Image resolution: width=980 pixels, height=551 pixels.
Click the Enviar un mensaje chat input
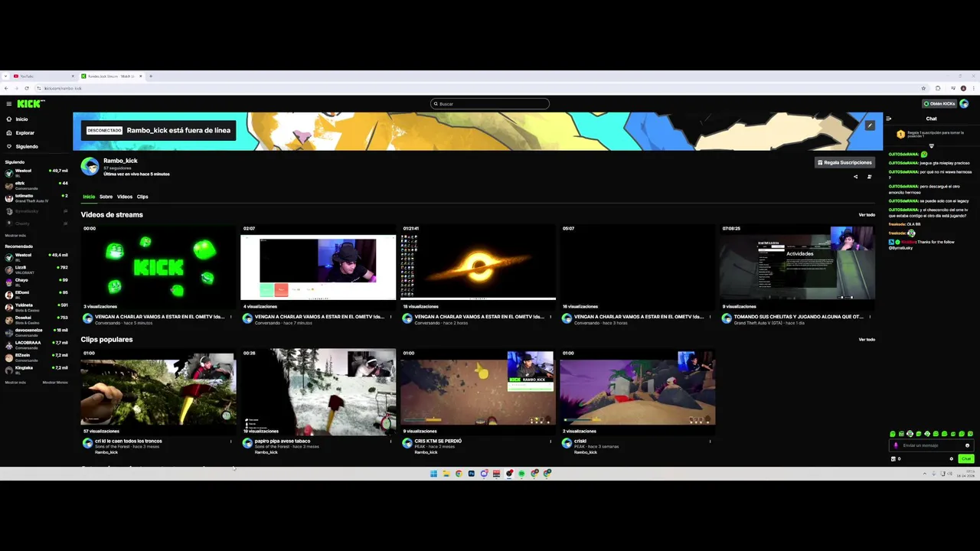[x=931, y=445]
